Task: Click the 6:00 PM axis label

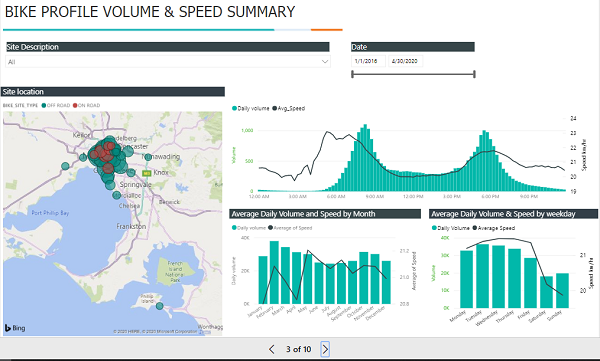Action: (490, 196)
